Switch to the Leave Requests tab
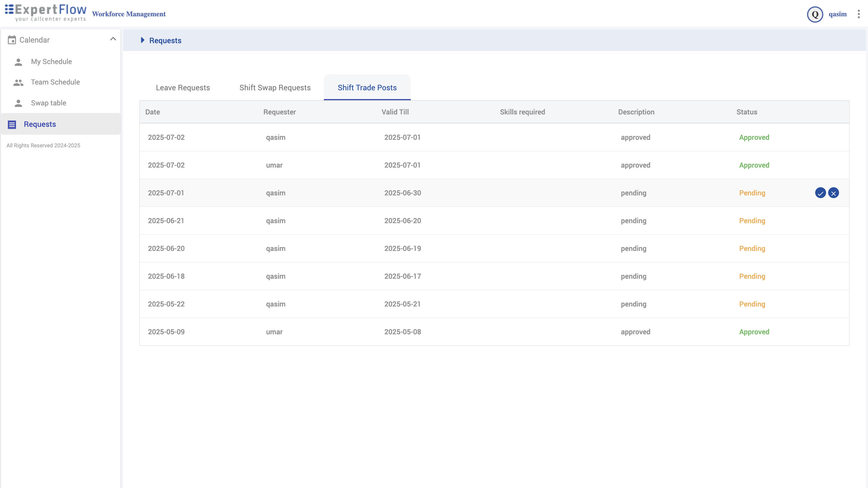Image resolution: width=868 pixels, height=488 pixels. pos(183,88)
